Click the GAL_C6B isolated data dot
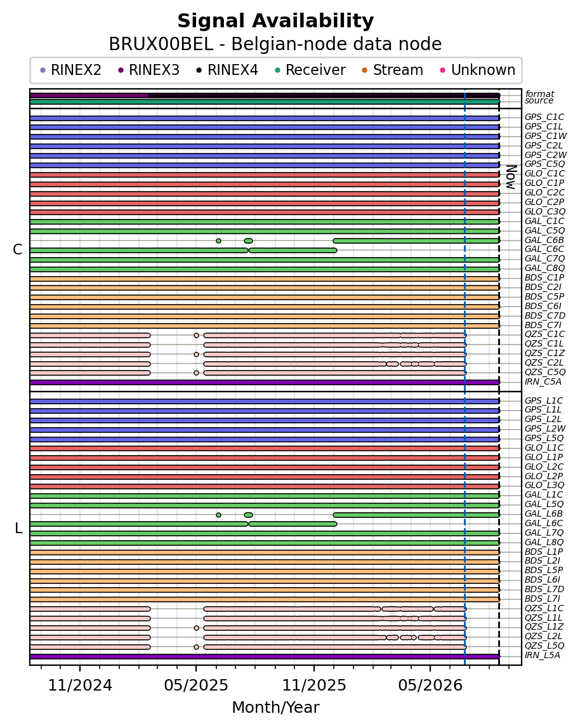 [219, 241]
